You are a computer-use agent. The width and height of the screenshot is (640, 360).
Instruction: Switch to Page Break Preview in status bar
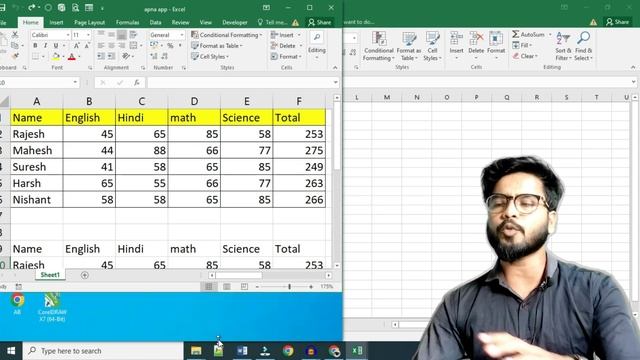(x=244, y=287)
